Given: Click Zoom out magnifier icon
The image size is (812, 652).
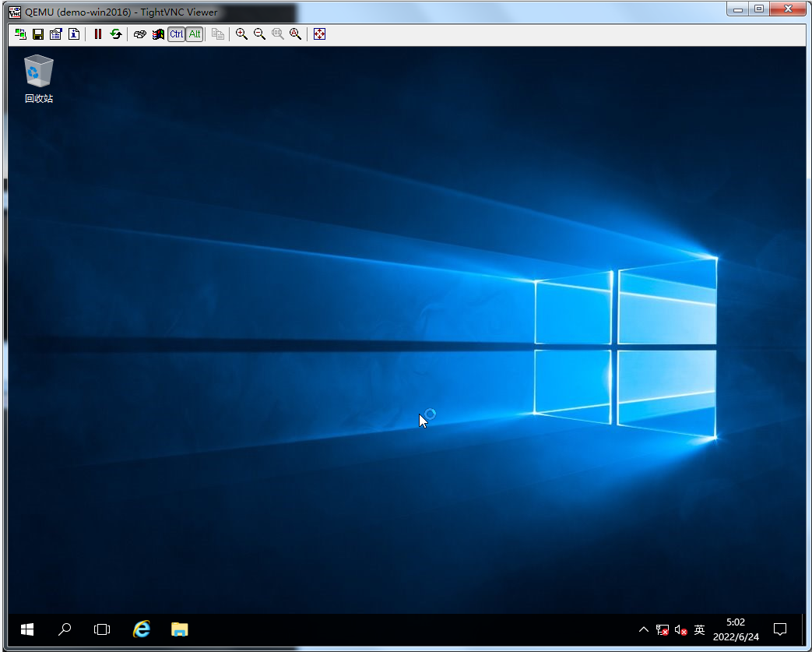Looking at the screenshot, I should click(x=259, y=34).
